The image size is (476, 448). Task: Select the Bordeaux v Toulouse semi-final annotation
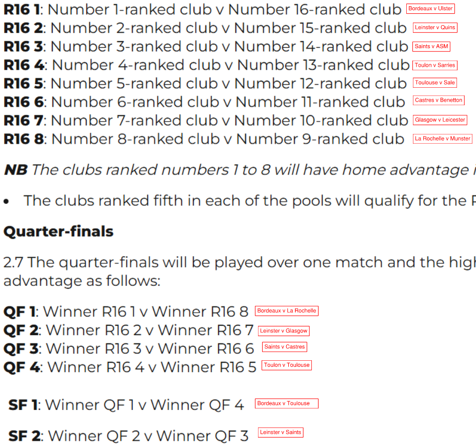pyautogui.click(x=287, y=403)
